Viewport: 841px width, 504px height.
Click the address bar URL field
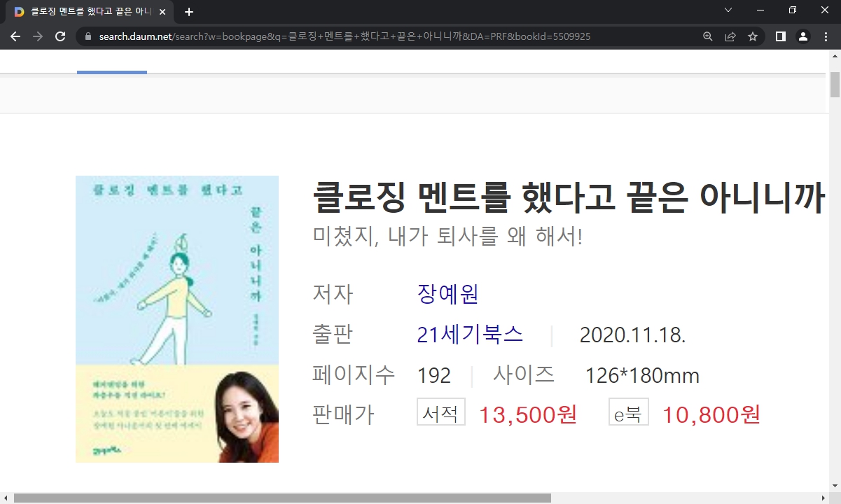click(x=392, y=36)
